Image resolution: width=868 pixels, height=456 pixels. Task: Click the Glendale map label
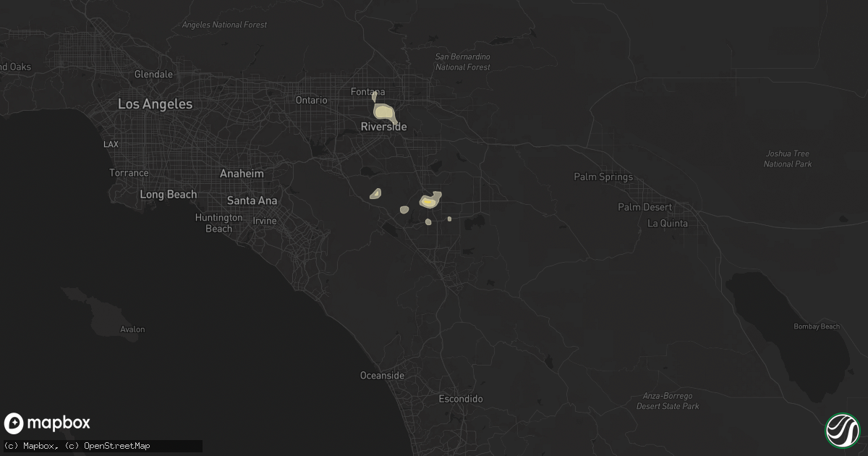pos(154,75)
